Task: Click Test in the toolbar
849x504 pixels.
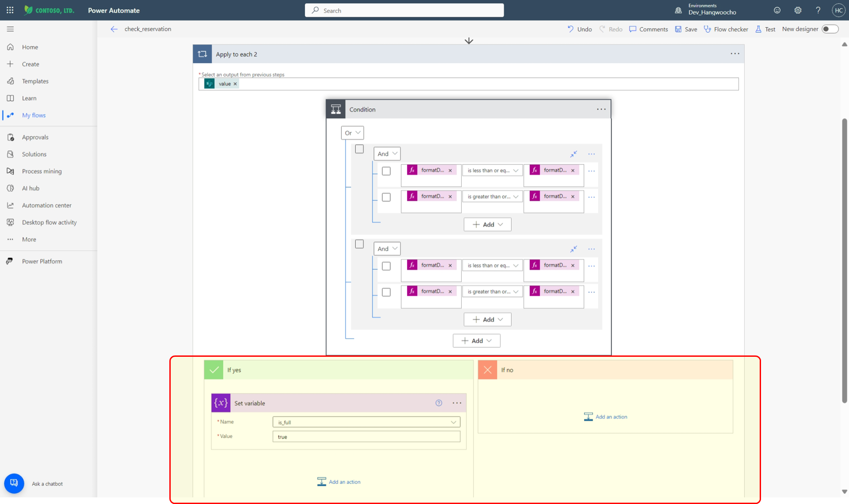Action: (765, 29)
